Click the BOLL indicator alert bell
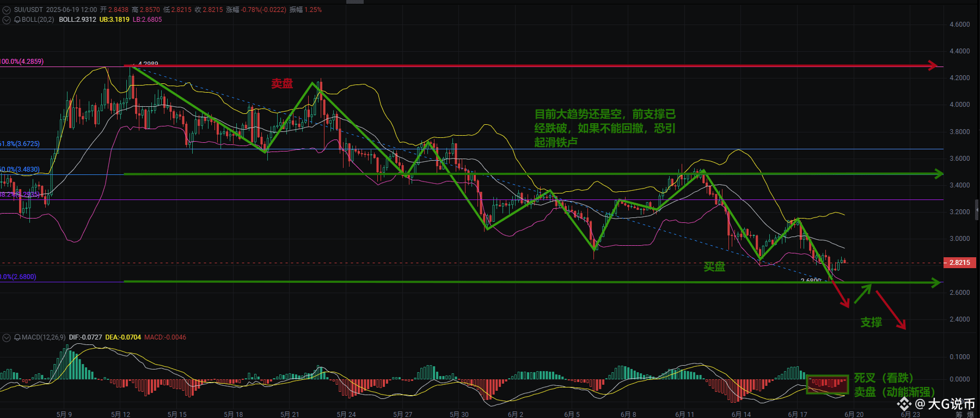Viewport: 980px width, 418px height. [17, 20]
